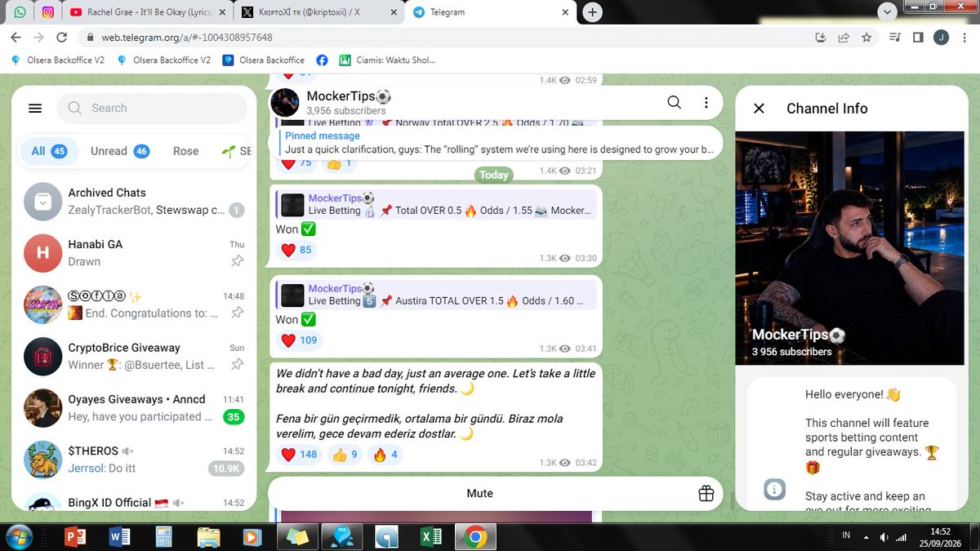Open Excel from the taskbar
The width and height of the screenshot is (980, 551).
point(430,537)
